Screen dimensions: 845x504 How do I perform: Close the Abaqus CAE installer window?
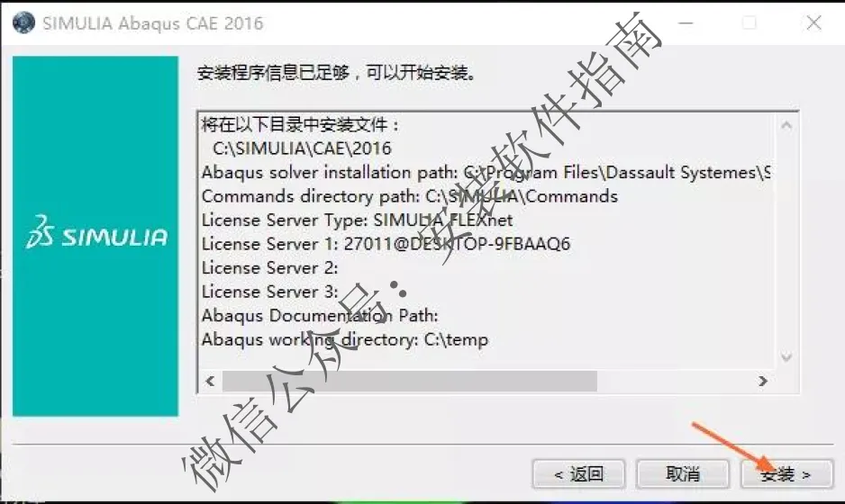pyautogui.click(x=813, y=22)
